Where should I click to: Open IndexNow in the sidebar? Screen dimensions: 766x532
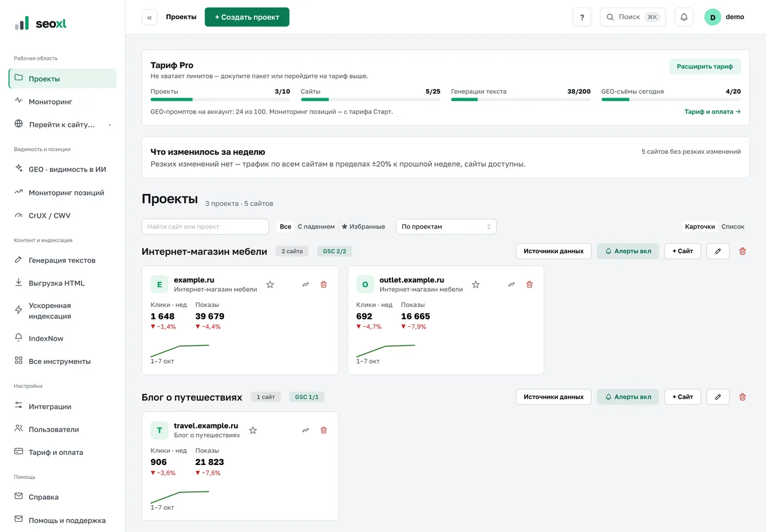[x=62, y=339]
